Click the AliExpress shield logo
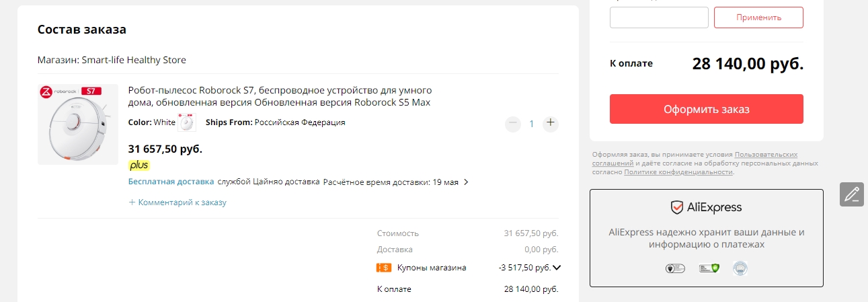The height and width of the screenshot is (302, 868). [x=677, y=207]
